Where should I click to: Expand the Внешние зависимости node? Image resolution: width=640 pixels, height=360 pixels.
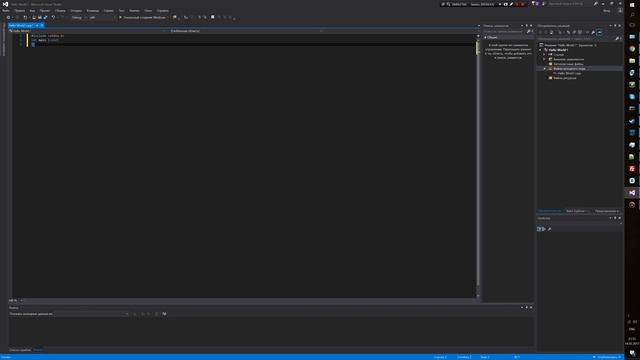point(544,59)
